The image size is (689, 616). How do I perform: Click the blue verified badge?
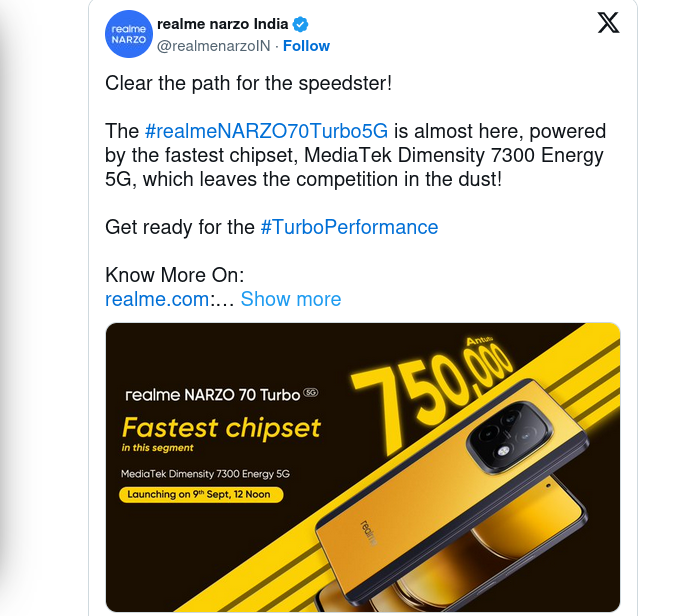(301, 24)
